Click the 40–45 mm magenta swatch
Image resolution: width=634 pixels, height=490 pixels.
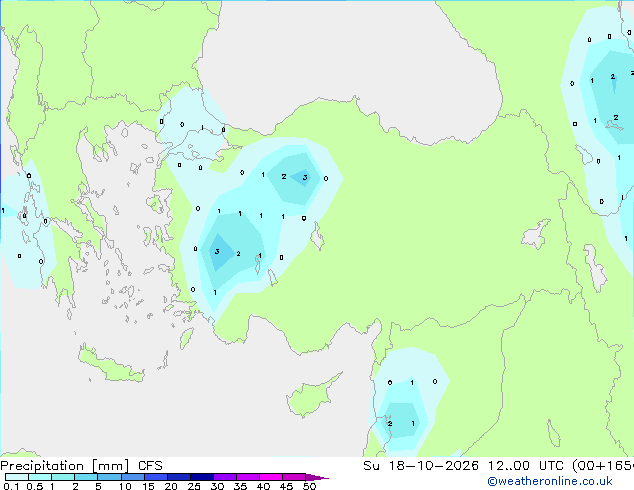(x=271, y=477)
